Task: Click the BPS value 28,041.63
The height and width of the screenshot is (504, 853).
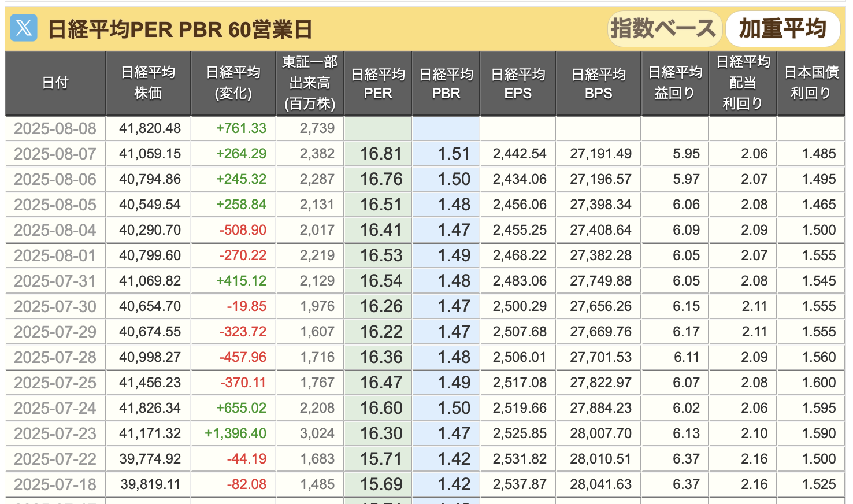Action: 601,484
